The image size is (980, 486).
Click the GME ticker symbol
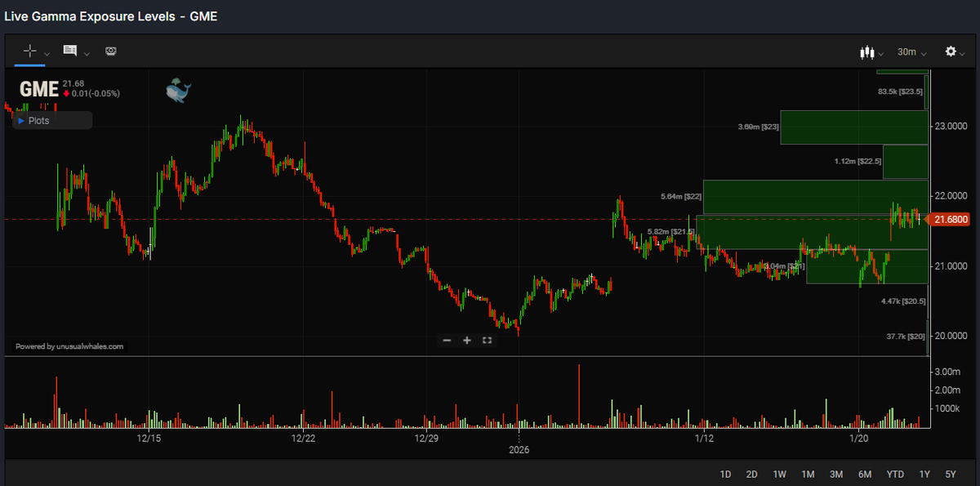(38, 89)
